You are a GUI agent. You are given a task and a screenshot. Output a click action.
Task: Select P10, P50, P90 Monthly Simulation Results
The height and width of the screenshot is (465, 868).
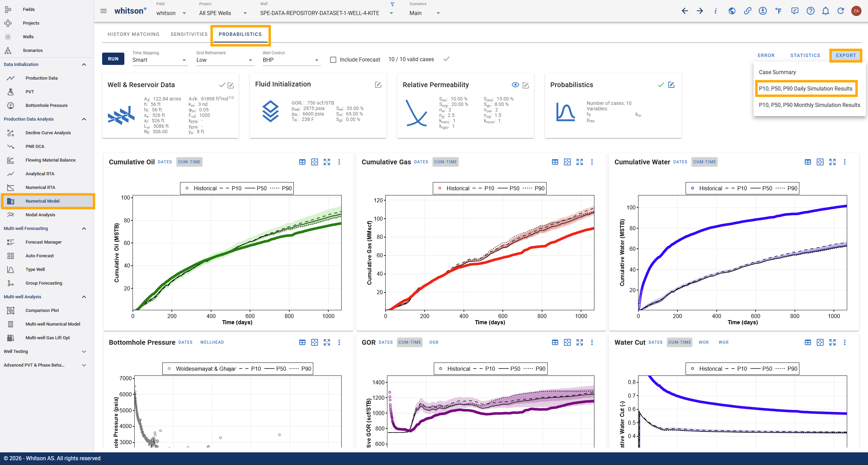click(x=809, y=105)
